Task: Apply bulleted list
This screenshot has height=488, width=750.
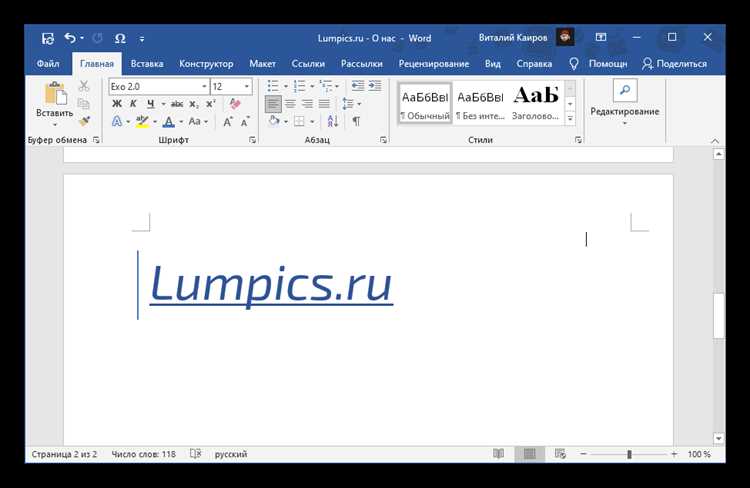Action: (273, 86)
